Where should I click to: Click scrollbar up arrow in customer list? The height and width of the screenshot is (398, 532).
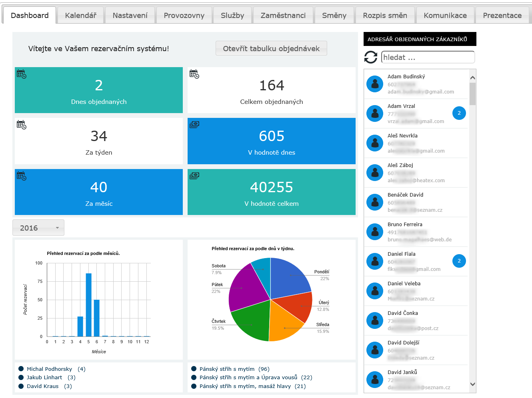(472, 78)
